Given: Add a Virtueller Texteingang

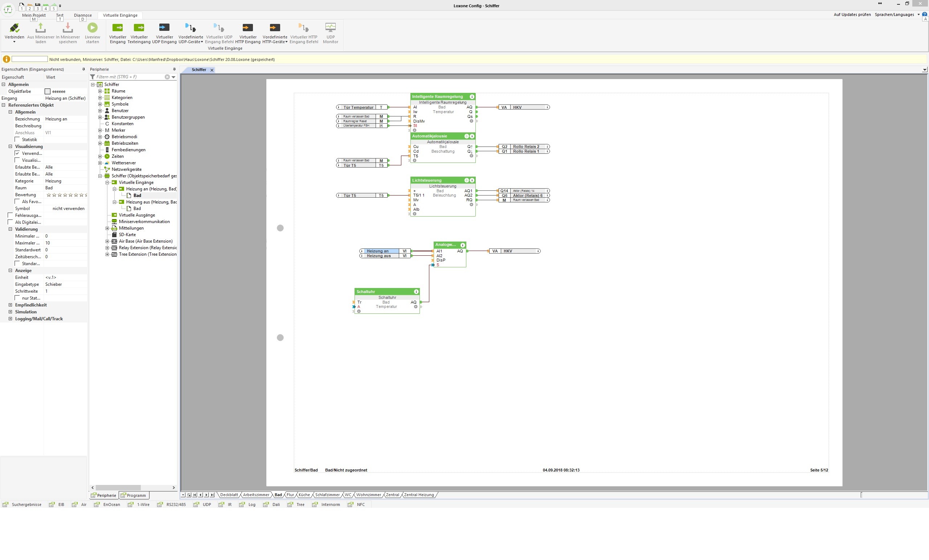Looking at the screenshot, I should click(139, 28).
